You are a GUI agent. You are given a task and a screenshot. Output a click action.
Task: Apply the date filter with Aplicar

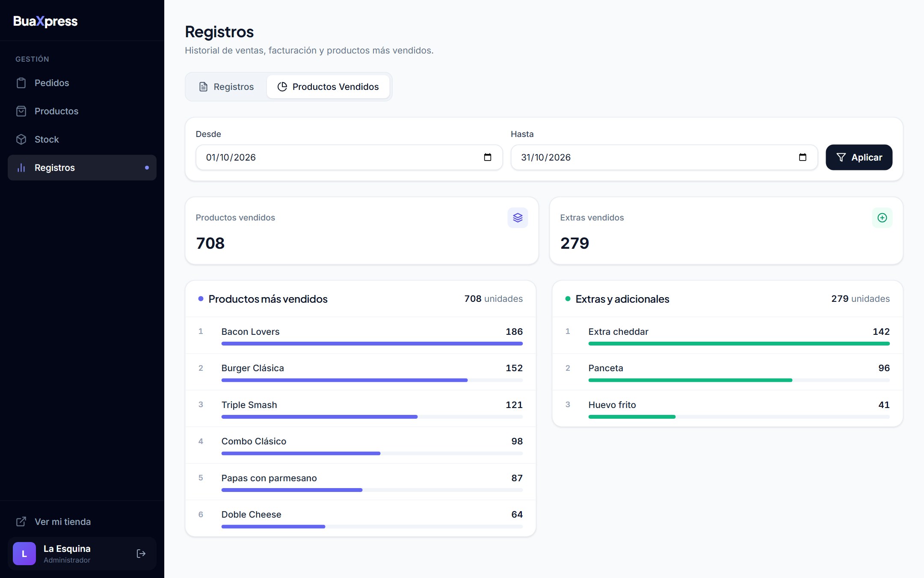pyautogui.click(x=859, y=157)
